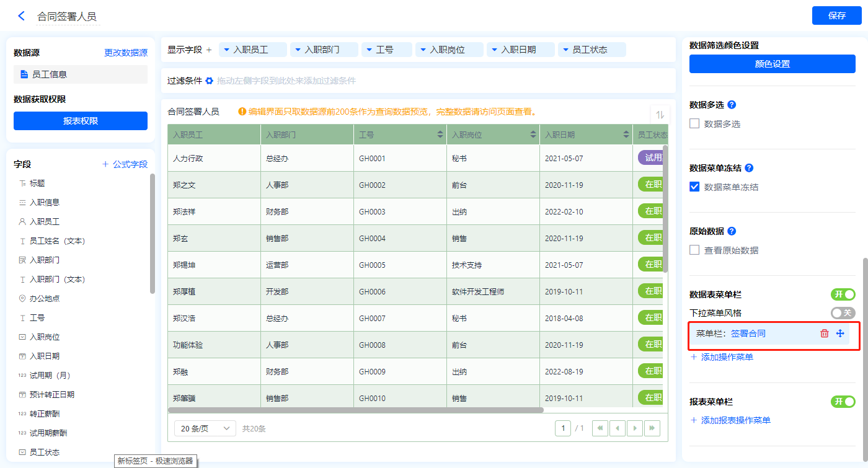This screenshot has height=468, width=868.
Task: Click the 更改数据源 link
Action: pyautogui.click(x=126, y=53)
